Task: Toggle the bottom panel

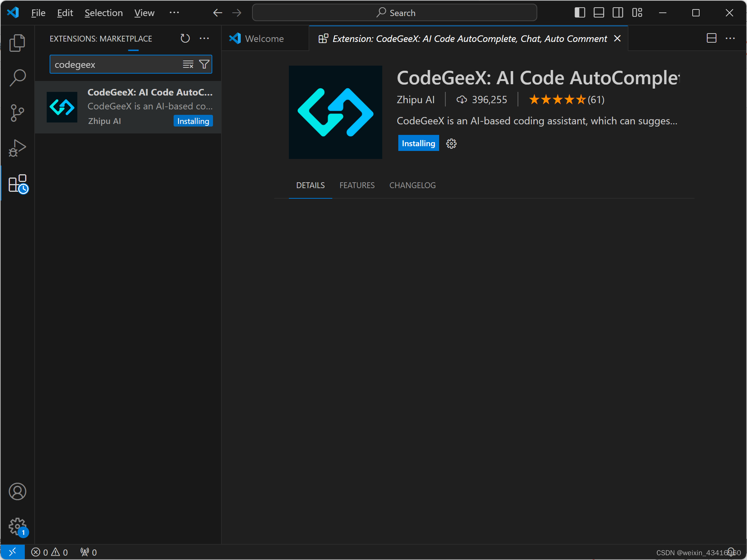Action: click(599, 13)
